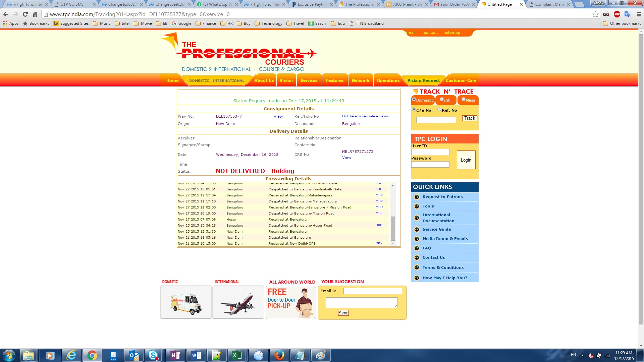Image resolution: width=644 pixels, height=362 pixels.
Task: Open the Saavn bookmark
Action: pos(317,23)
